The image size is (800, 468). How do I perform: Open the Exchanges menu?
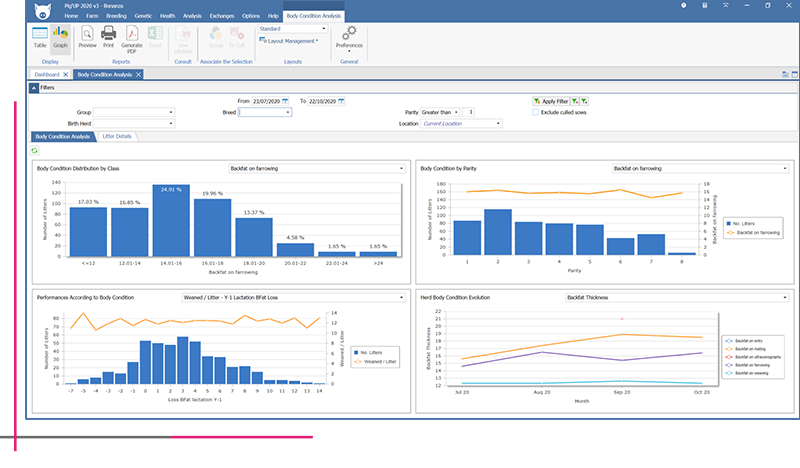click(222, 16)
